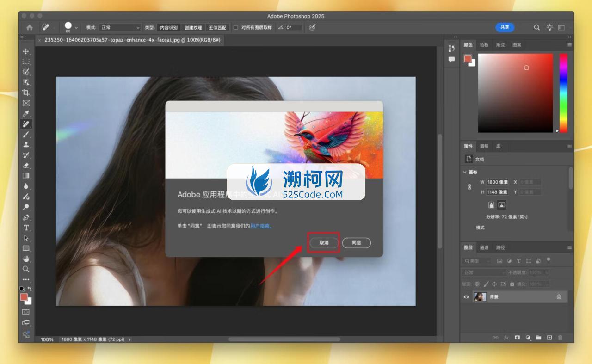The image size is (592, 364).
Task: Open the workspace switcher dropdown
Action: [x=561, y=27]
